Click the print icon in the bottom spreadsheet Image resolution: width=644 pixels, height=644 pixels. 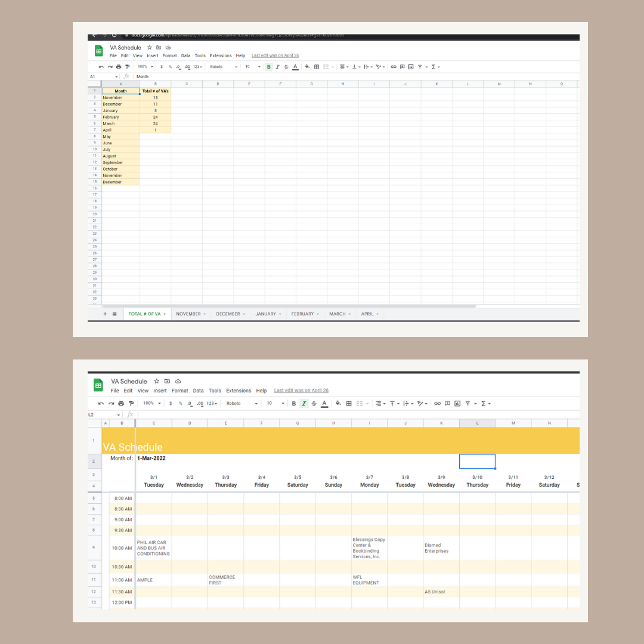pyautogui.click(x=121, y=404)
